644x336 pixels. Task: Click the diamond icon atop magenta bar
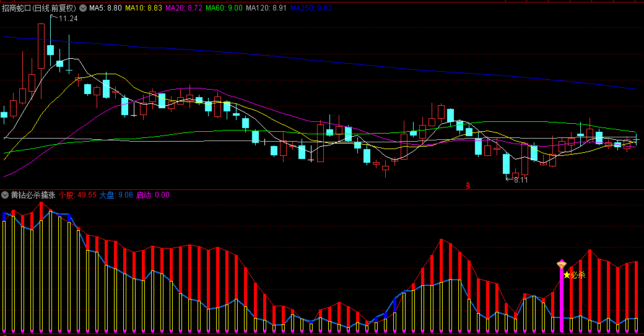(x=562, y=264)
